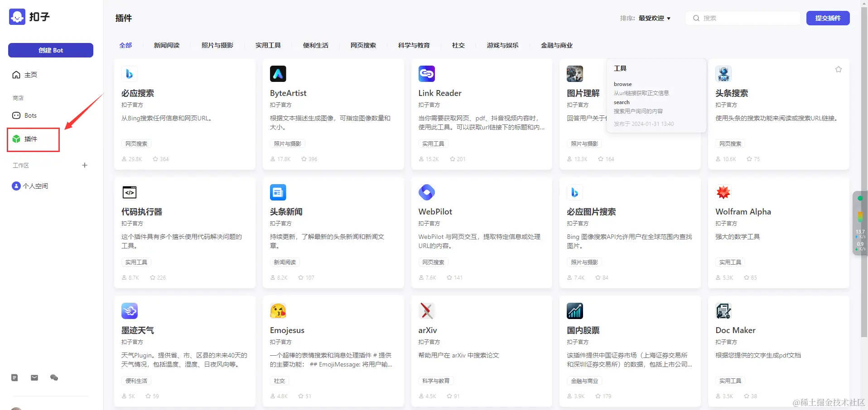Click the 金融与商业 tag on 国内股票 card
This screenshot has width=868, height=410.
coord(584,381)
